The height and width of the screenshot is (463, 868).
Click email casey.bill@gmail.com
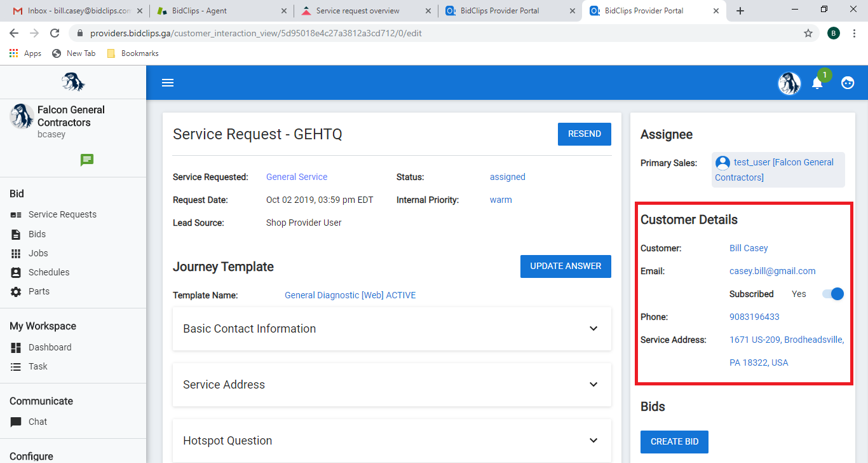pos(773,271)
